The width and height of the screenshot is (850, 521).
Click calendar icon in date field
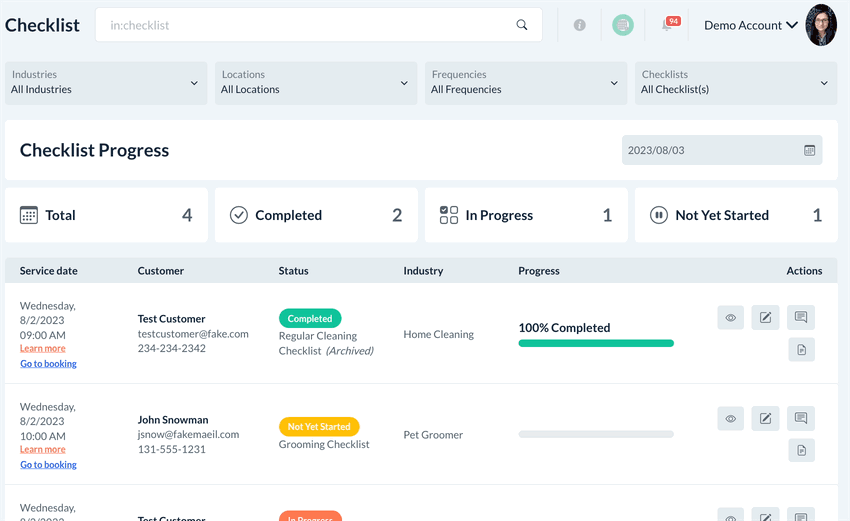[810, 151]
